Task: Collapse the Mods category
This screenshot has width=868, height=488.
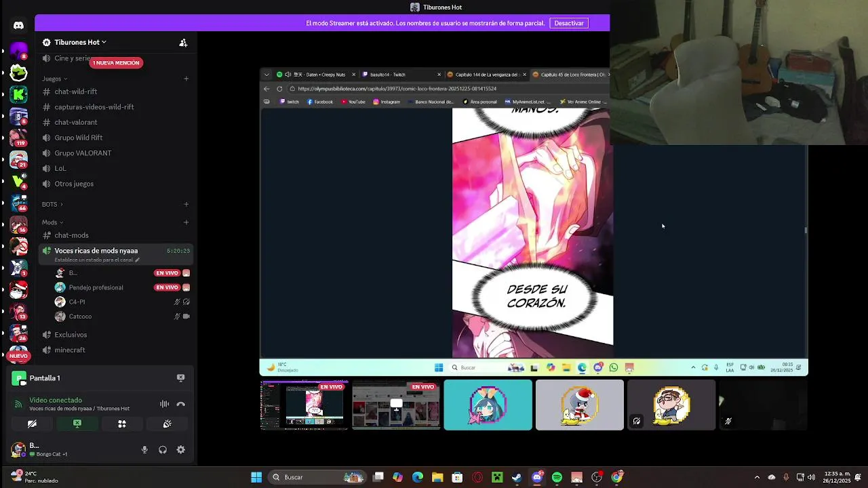Action: (x=52, y=222)
